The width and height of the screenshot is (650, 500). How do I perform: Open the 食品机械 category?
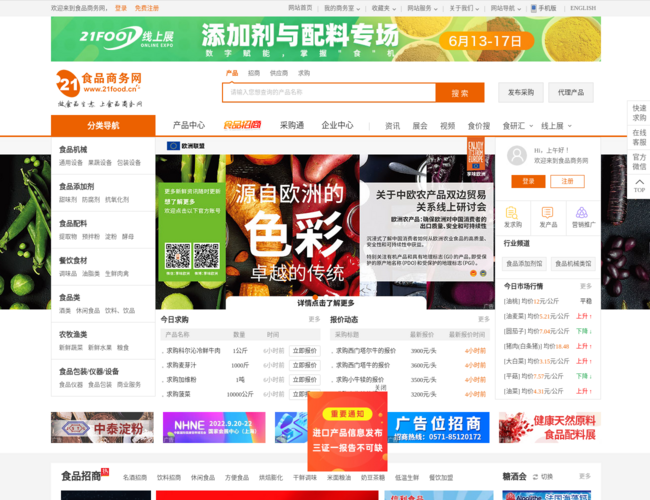click(73, 149)
